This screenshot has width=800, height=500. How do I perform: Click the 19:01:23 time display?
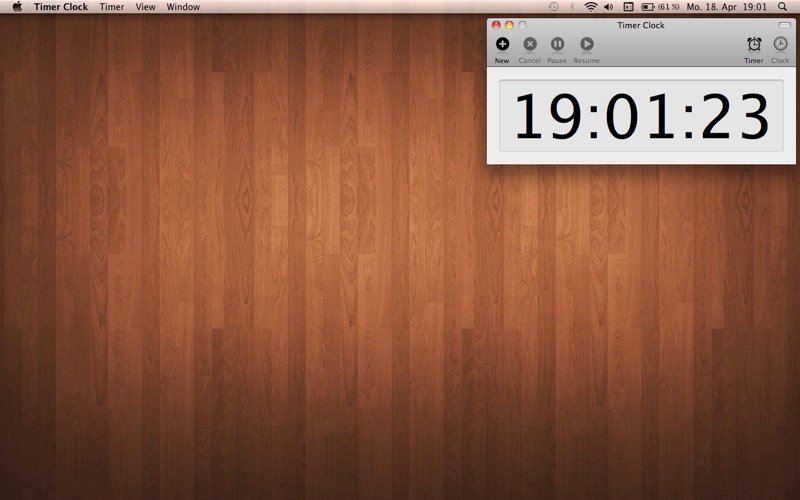tap(641, 116)
